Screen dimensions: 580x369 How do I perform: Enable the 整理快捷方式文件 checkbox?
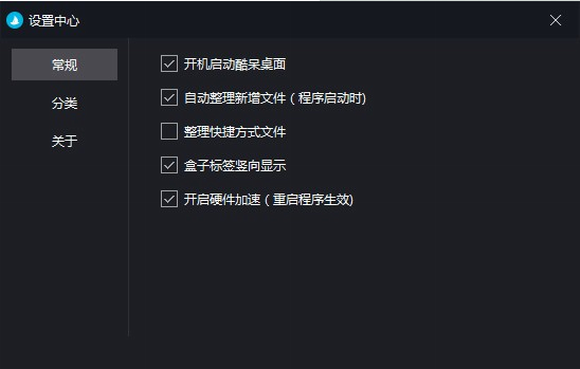coord(169,131)
